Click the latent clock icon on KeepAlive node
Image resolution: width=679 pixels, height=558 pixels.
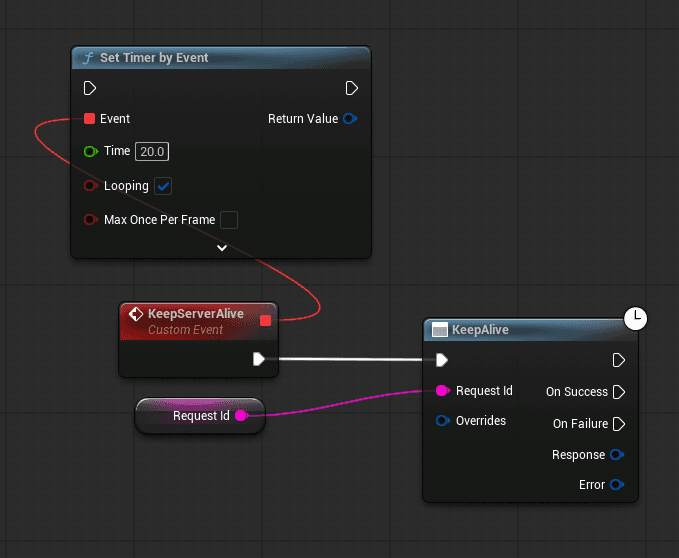tap(636, 319)
